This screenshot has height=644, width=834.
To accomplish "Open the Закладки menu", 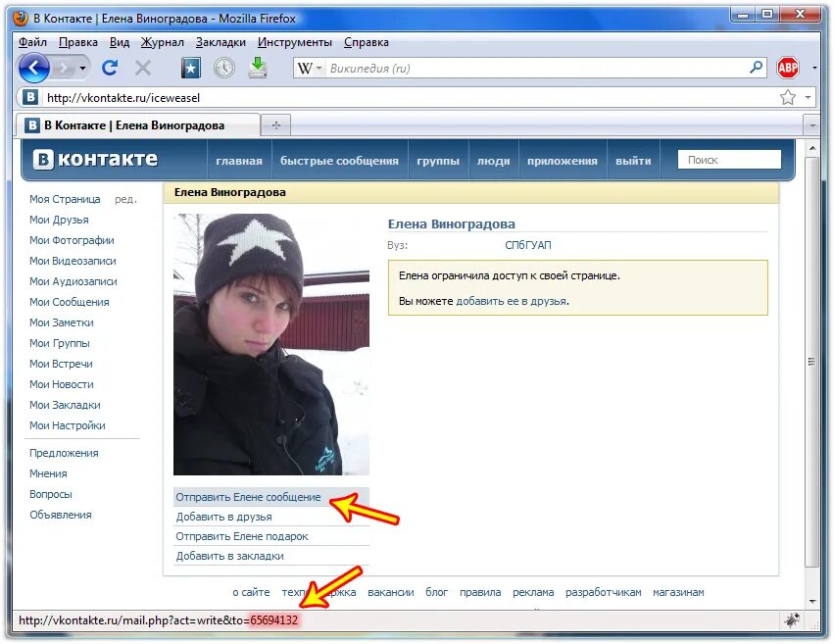I will tap(221, 42).
